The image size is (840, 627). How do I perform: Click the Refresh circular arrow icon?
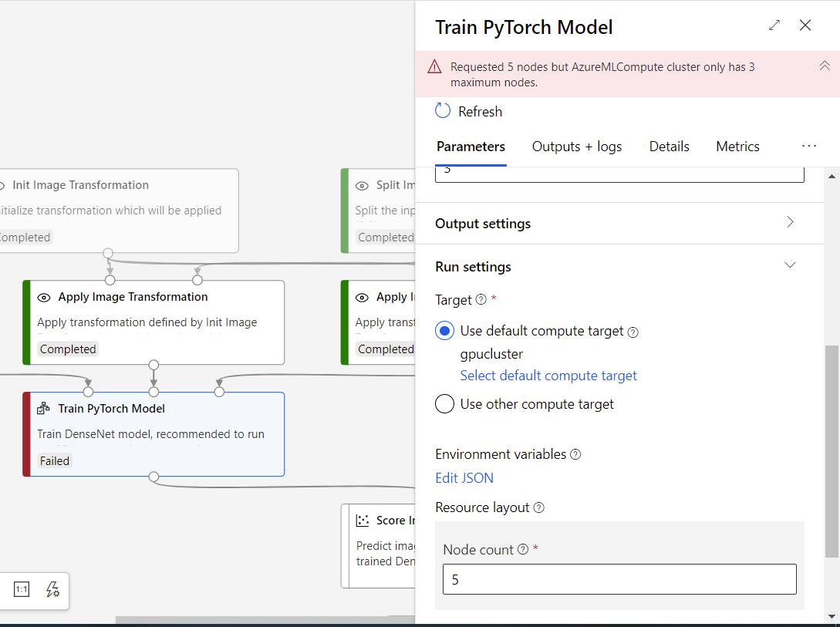point(443,111)
